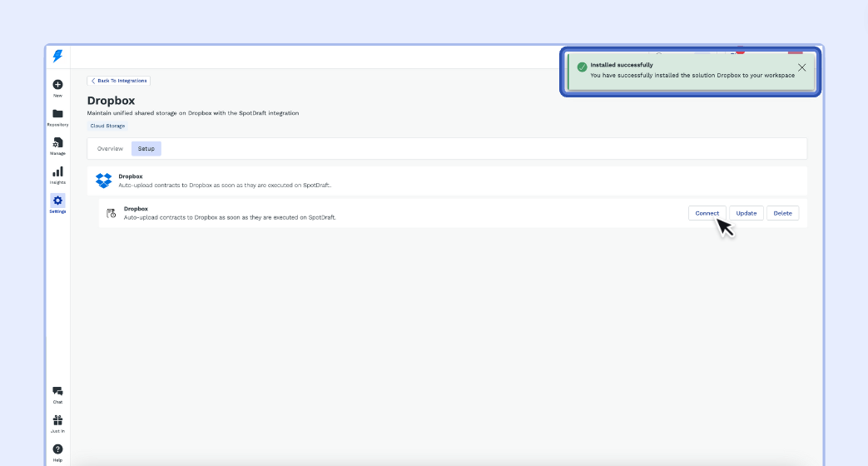The height and width of the screenshot is (466, 868).
Task: Select the Setup tab
Action: [x=146, y=148]
